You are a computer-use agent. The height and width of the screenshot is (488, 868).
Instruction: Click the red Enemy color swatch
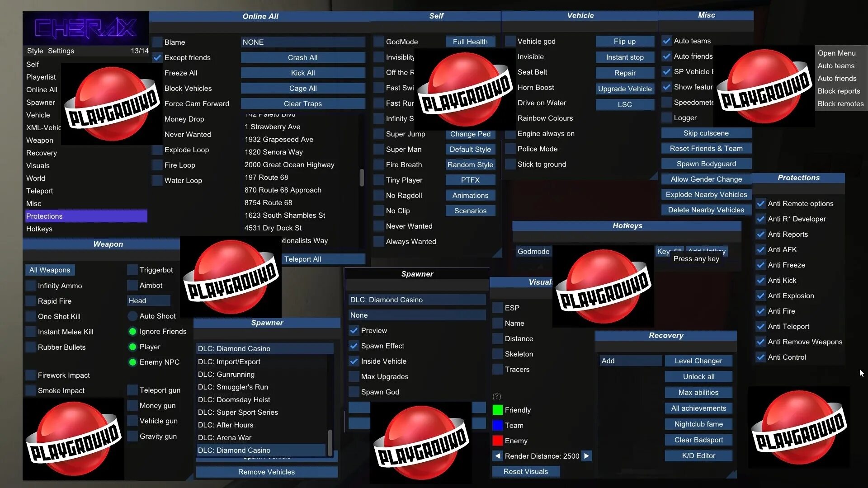(497, 441)
